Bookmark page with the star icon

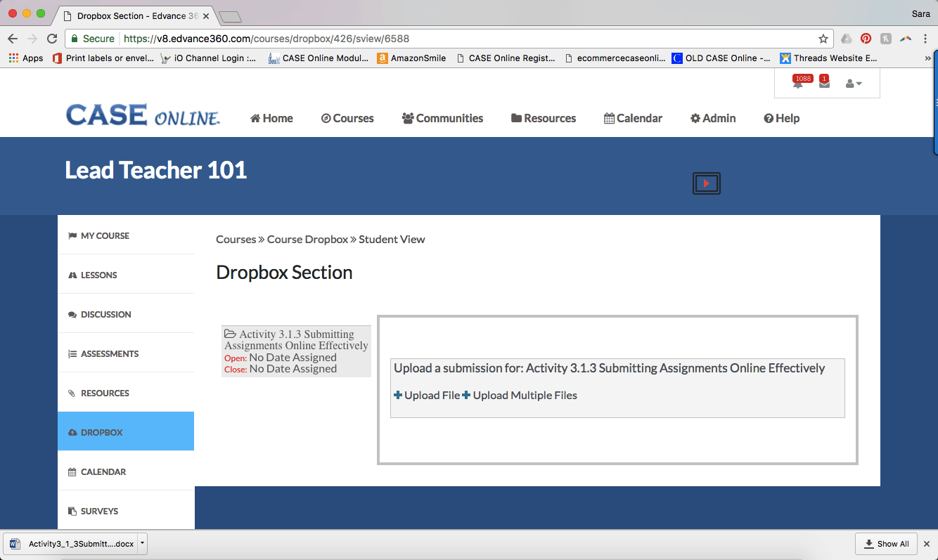[823, 39]
